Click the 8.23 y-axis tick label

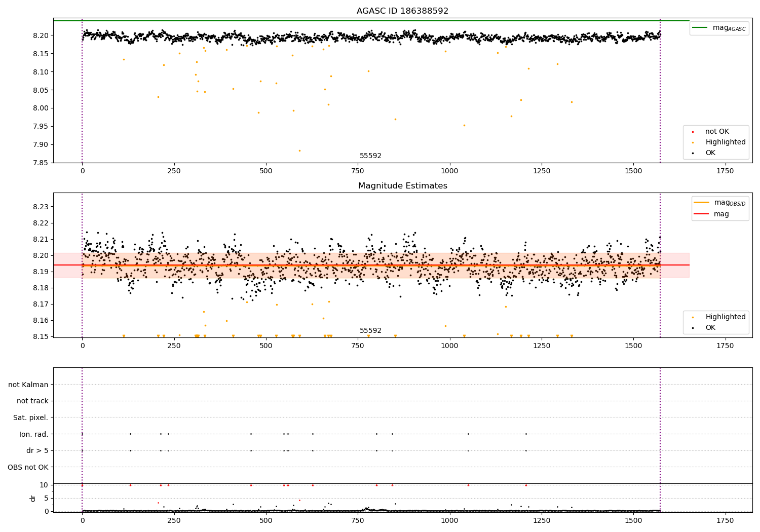click(x=41, y=207)
